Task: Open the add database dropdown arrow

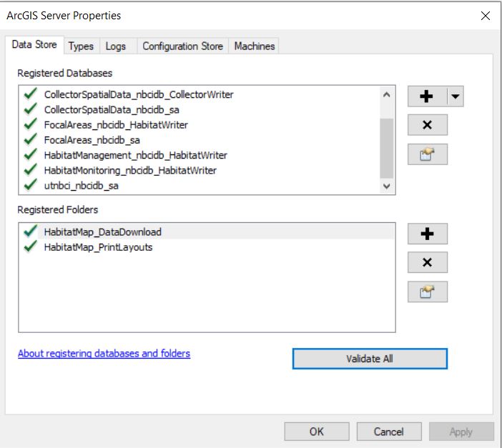Action: 456,96
